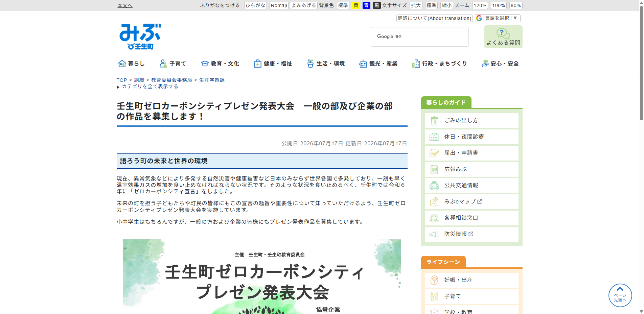Shrink text with 縮小 button

click(446, 5)
